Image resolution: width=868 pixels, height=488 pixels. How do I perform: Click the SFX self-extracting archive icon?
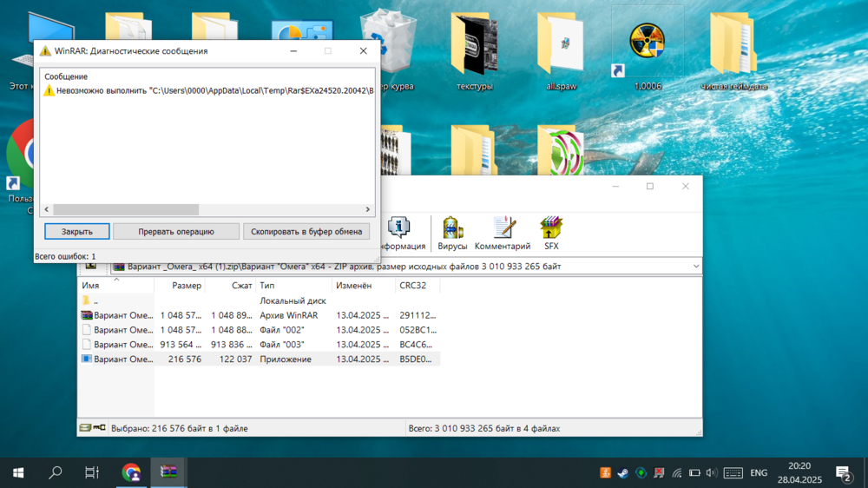[x=550, y=233]
